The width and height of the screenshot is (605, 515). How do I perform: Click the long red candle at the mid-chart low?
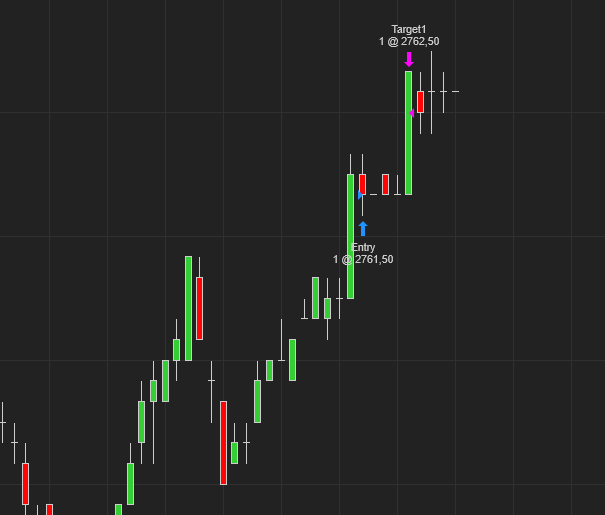(x=223, y=442)
